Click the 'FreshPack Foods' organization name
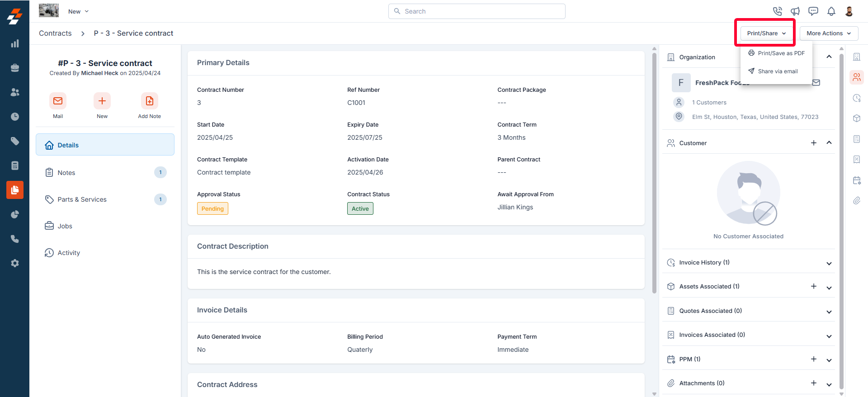 click(722, 83)
